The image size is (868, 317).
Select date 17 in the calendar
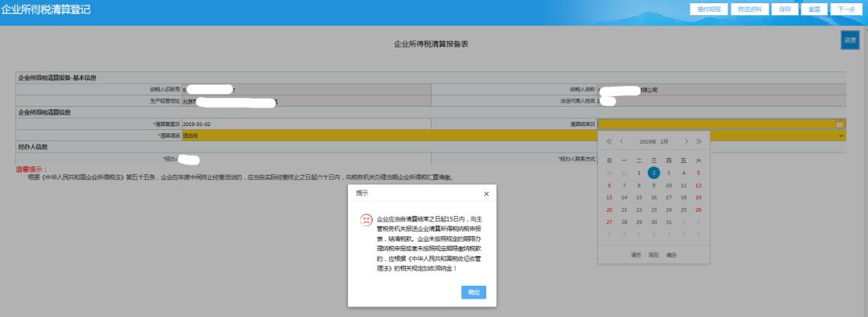tap(669, 197)
